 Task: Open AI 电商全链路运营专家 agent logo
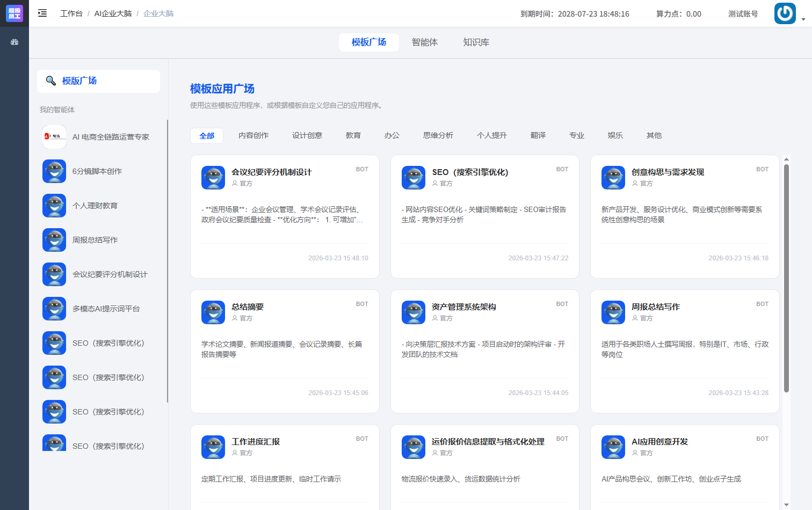(54, 137)
